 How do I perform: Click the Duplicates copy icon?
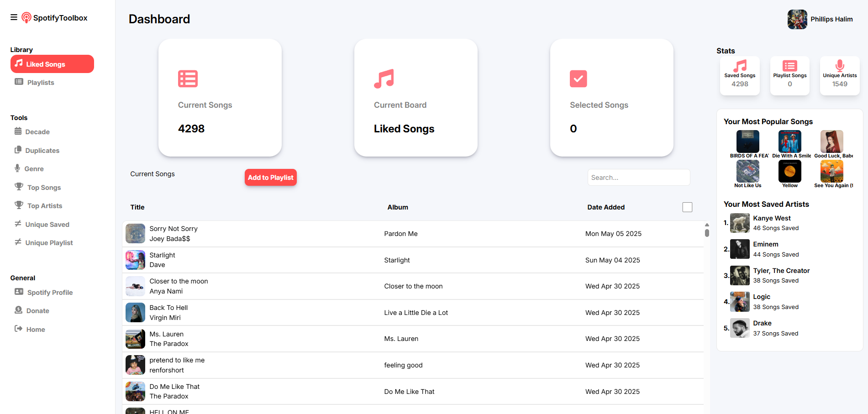[18, 150]
